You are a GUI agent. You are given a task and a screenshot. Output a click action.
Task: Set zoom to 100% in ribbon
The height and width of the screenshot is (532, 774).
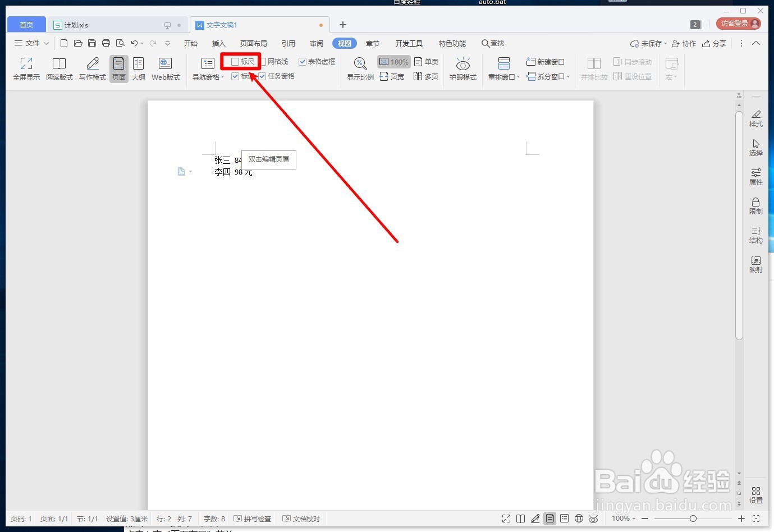click(x=394, y=62)
